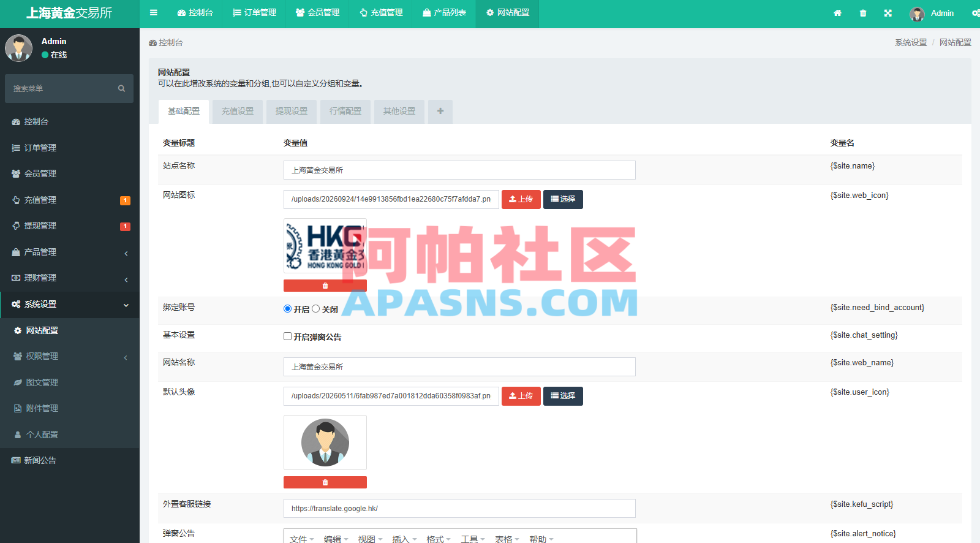The width and height of the screenshot is (980, 543).
Task: Click 选择 button for 网站图标
Action: 563,199
